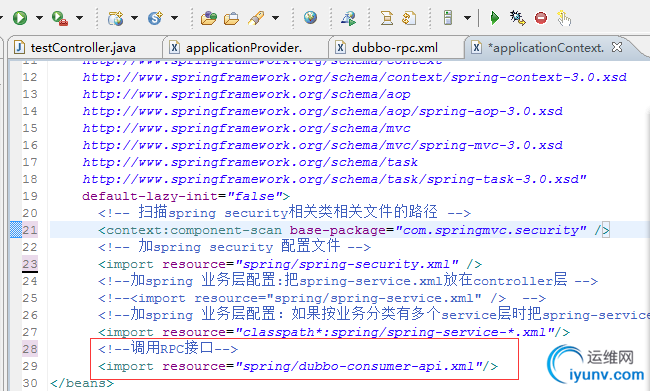Click the toggle block selection icon
The image size is (650, 391).
click(387, 18)
